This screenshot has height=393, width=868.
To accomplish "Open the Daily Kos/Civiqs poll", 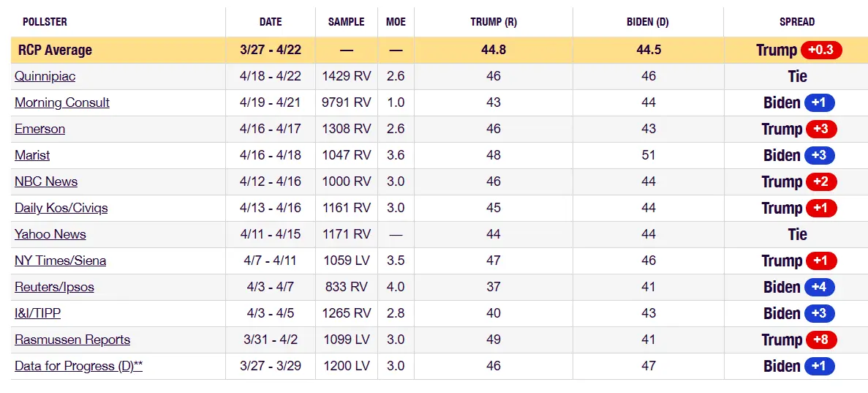I will [x=61, y=208].
